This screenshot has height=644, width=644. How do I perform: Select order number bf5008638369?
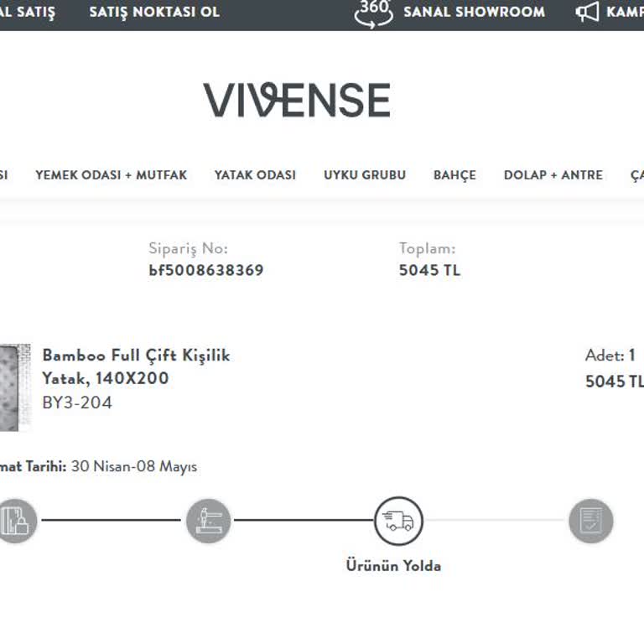[x=206, y=270]
